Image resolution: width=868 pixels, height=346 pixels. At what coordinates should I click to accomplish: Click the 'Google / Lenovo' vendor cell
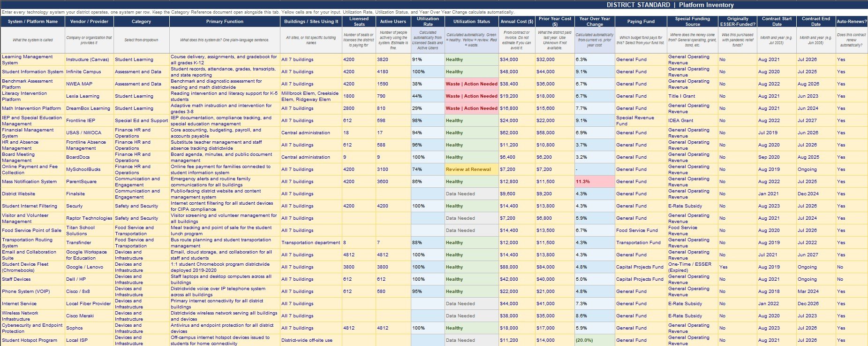click(89, 267)
